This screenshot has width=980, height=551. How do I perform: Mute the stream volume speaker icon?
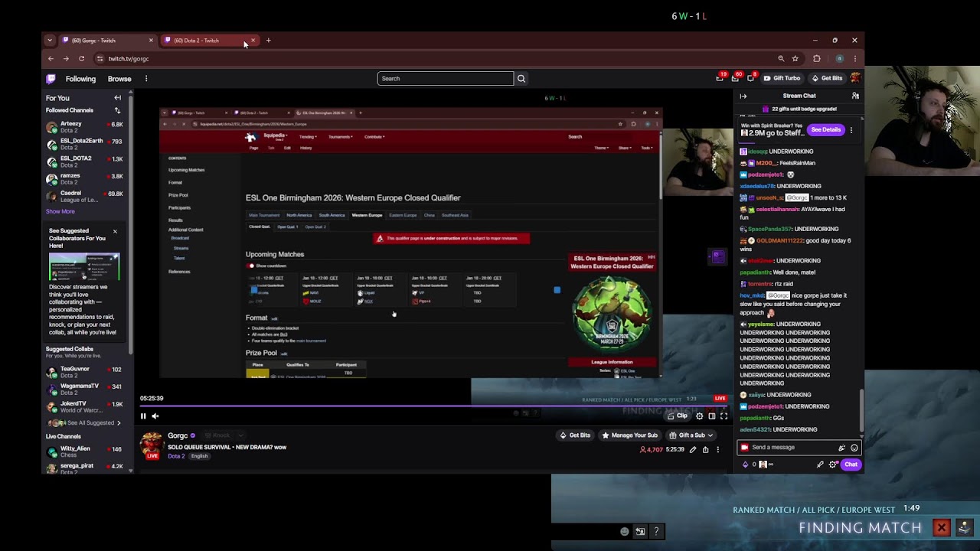(x=155, y=416)
